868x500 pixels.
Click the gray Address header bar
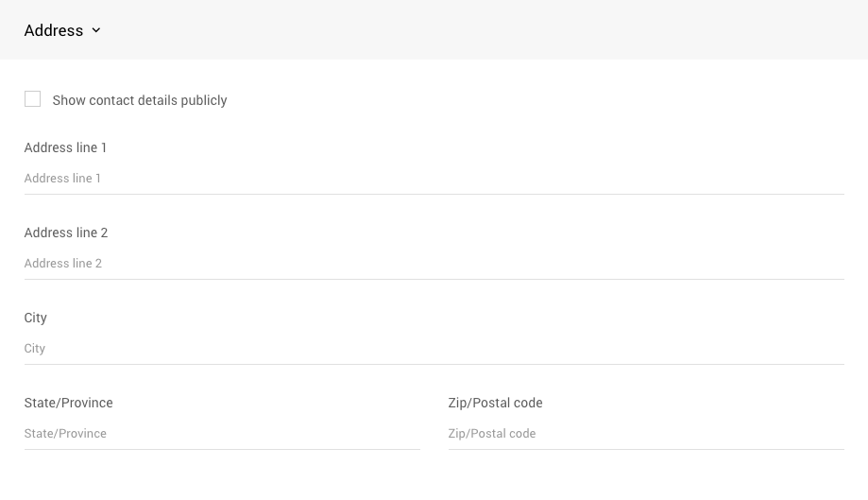472,30
